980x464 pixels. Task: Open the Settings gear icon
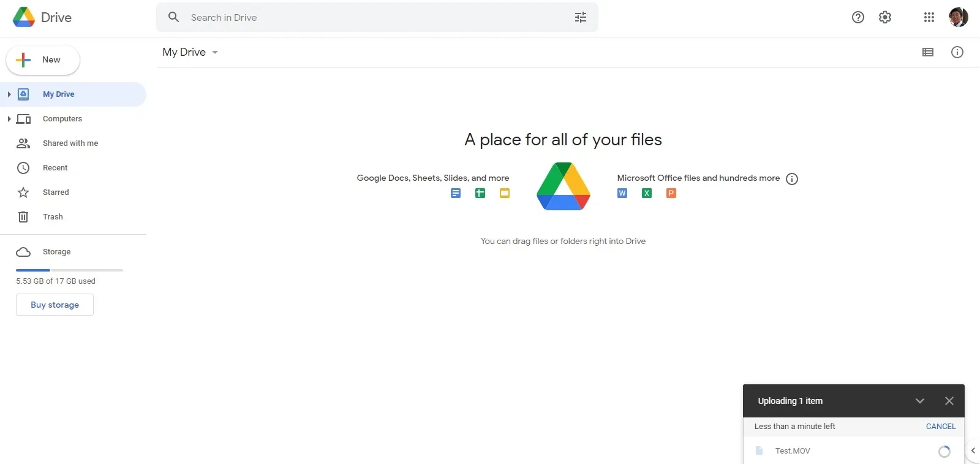tap(885, 17)
